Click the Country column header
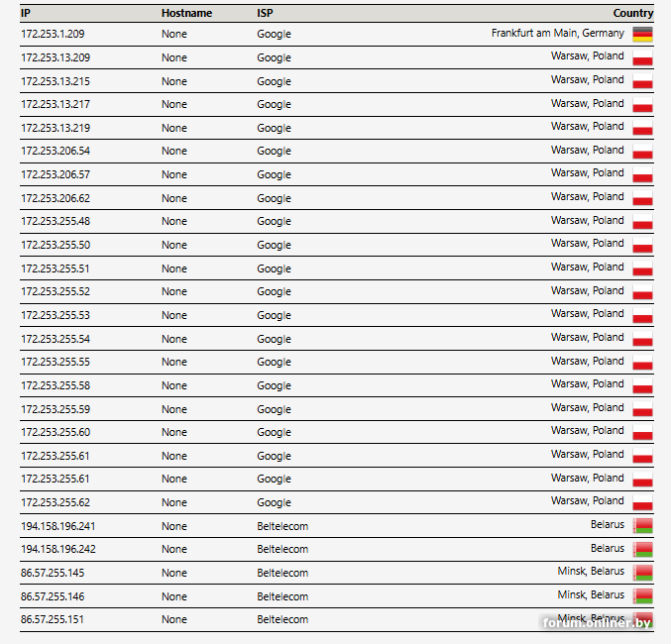Viewport: 671px width, 644px height. coord(632,13)
